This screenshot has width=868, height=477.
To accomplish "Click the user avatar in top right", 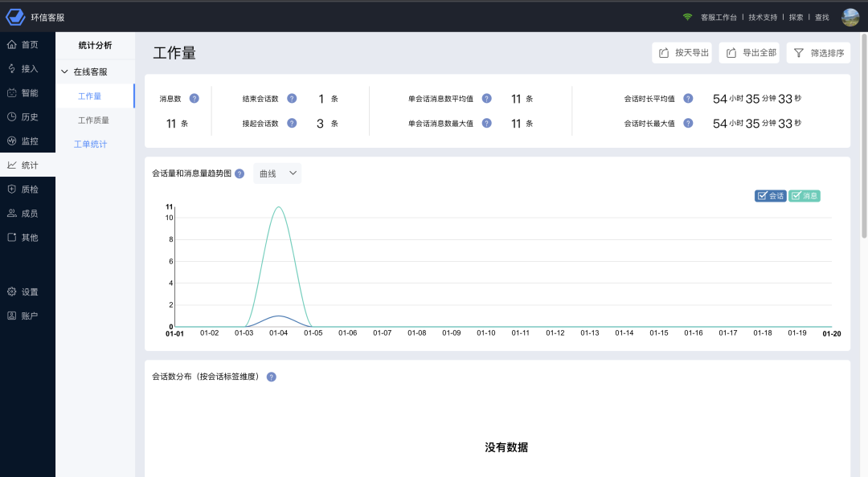I will 850,17.
